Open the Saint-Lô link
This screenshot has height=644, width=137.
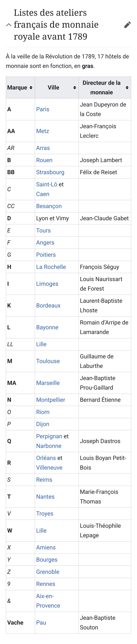[x=47, y=184]
